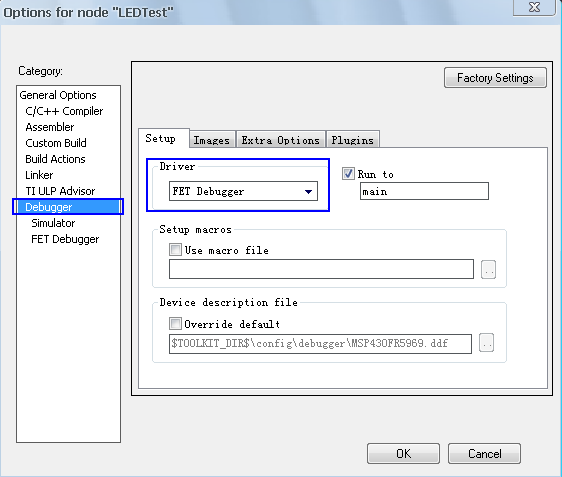
Task: Select TI ULP Advisor category
Action: click(x=60, y=191)
